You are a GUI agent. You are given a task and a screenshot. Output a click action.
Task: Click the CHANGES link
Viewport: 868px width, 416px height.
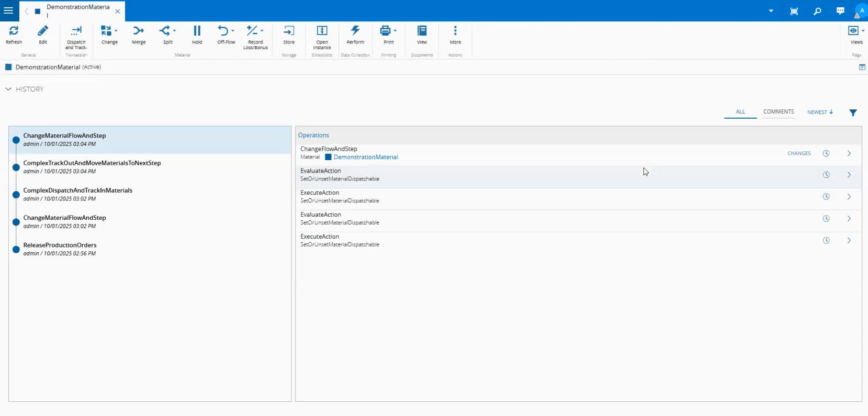pyautogui.click(x=799, y=153)
